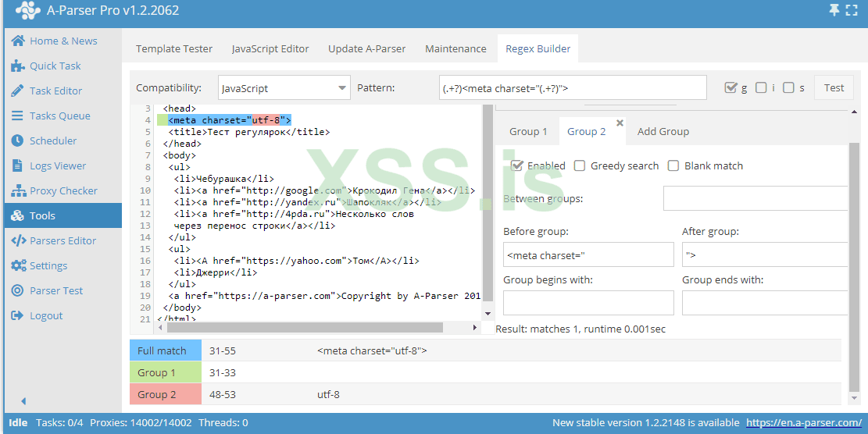Screen dimensions: 868x434
Task: Enable Blank match checkbox
Action: click(673, 165)
